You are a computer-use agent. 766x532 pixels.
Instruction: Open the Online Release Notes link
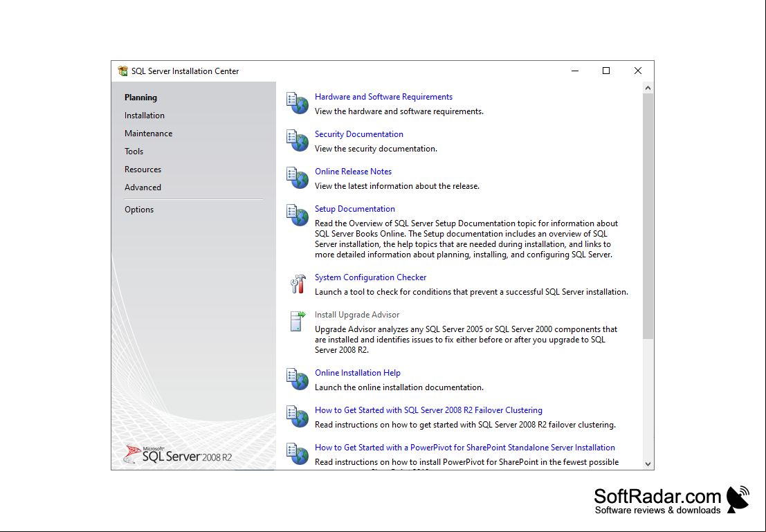[353, 172]
